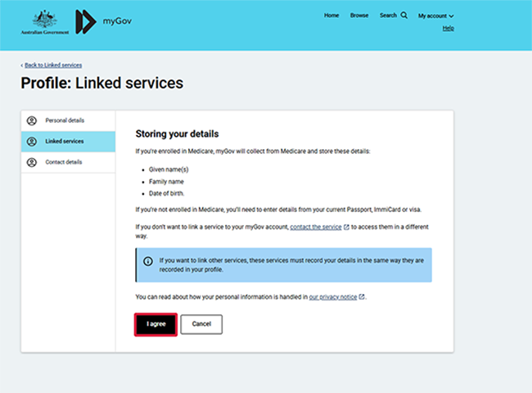The height and width of the screenshot is (393, 532).
Task: Follow the contact the service link
Action: (316, 226)
